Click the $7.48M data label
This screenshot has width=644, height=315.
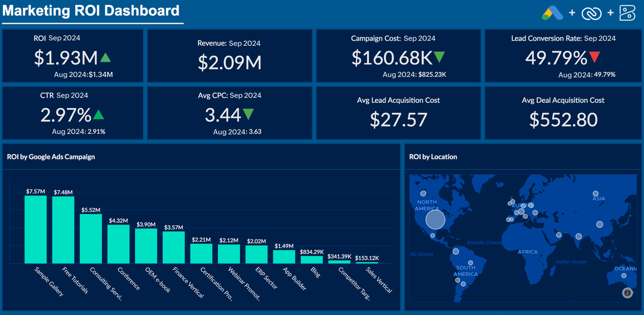(63, 192)
